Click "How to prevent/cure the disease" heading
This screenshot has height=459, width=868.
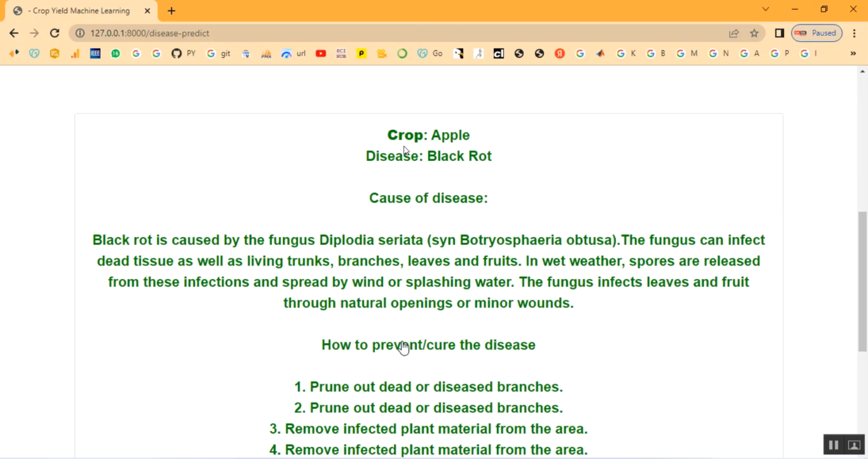pyautogui.click(x=429, y=345)
